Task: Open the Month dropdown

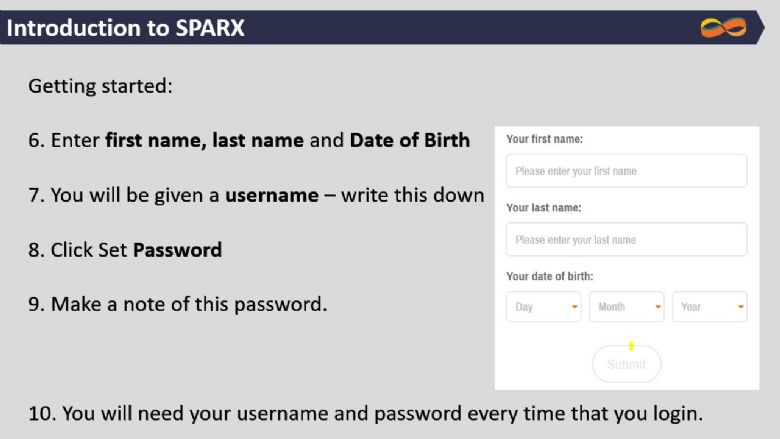Action: (626, 307)
